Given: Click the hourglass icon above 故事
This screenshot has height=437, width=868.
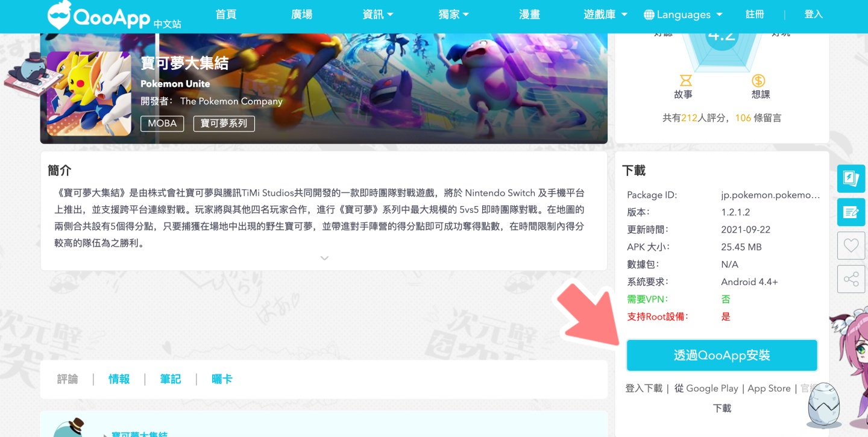Looking at the screenshot, I should pos(685,80).
